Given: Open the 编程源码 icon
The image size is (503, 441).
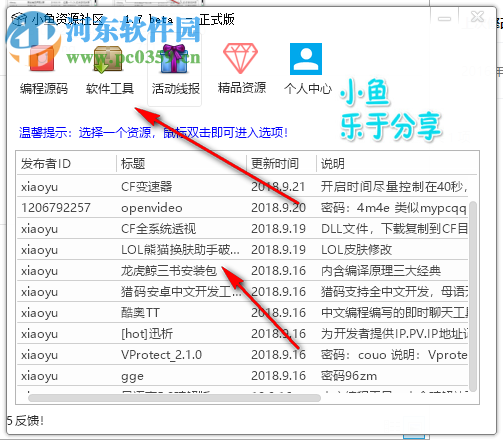Looking at the screenshot, I should 42,59.
